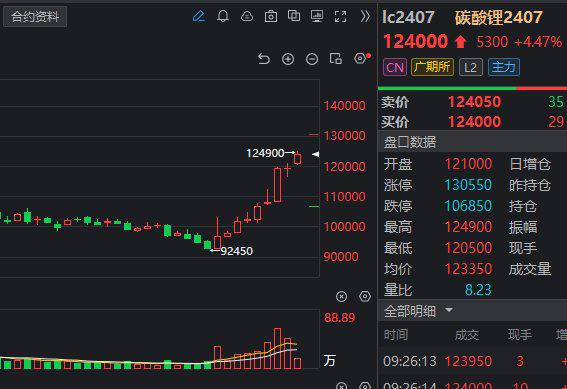Click the 88.89 volume axis label
This screenshot has height=389, width=567.
[x=340, y=318]
